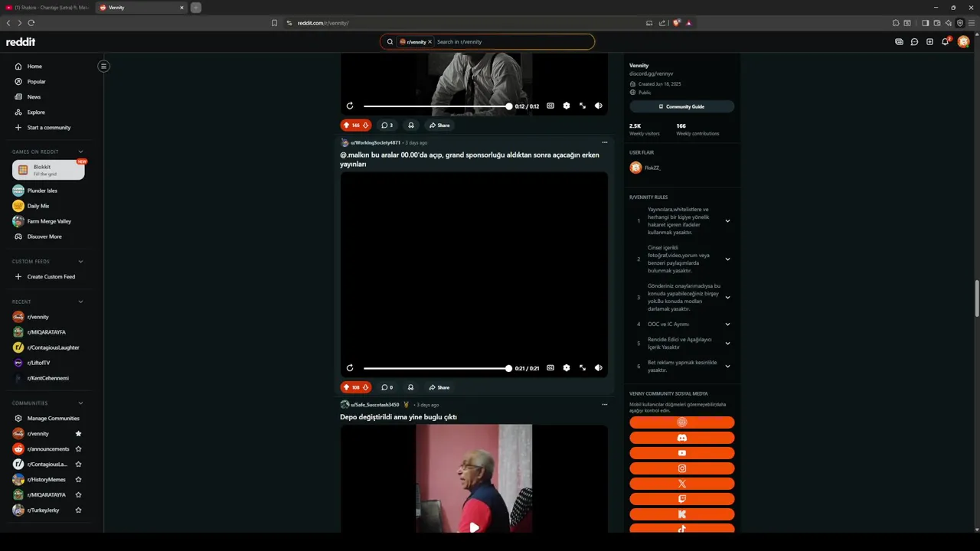
Task: Open the 3 comments on the 146-vote post
Action: point(387,126)
